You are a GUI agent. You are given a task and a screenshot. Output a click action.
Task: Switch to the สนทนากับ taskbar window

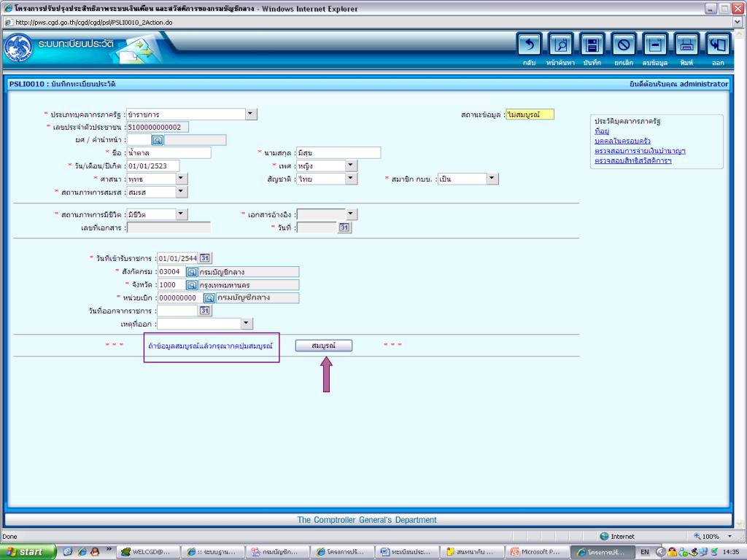click(471, 552)
